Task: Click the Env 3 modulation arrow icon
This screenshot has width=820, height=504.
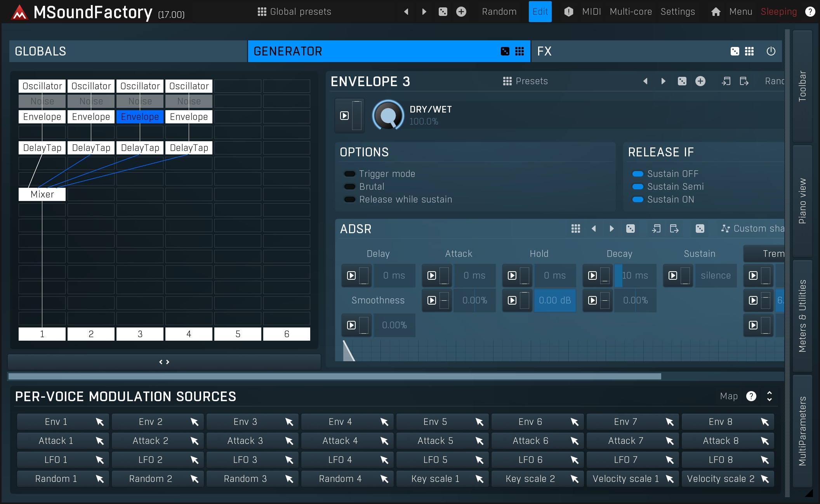Action: point(289,422)
